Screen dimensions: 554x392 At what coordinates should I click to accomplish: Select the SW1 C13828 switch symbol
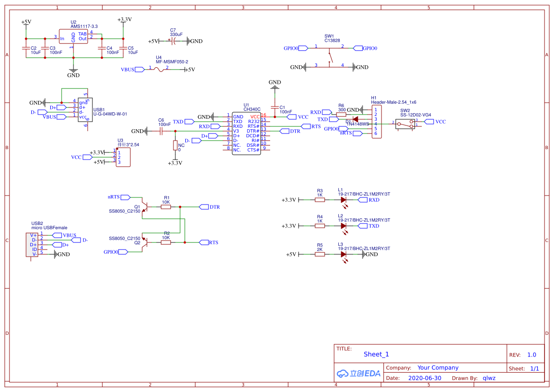pyautogui.click(x=329, y=57)
